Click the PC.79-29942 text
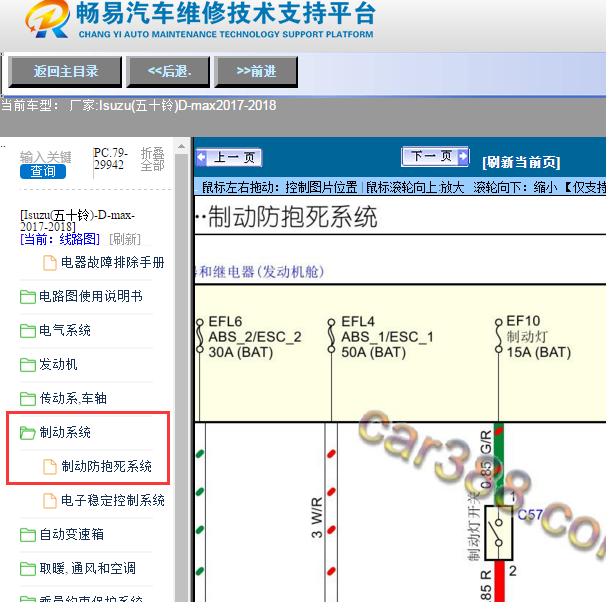 (x=110, y=158)
